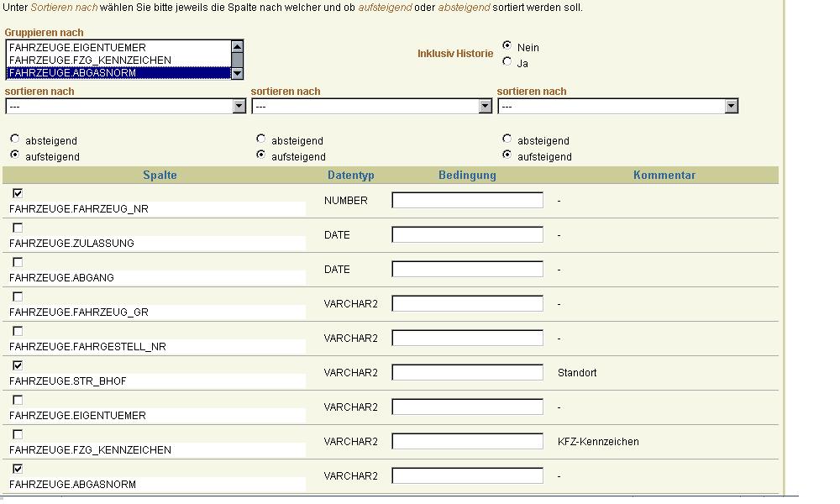The height and width of the screenshot is (504, 840).
Task: Select 'Nein' for Inklusiv Historie
Action: (x=507, y=45)
